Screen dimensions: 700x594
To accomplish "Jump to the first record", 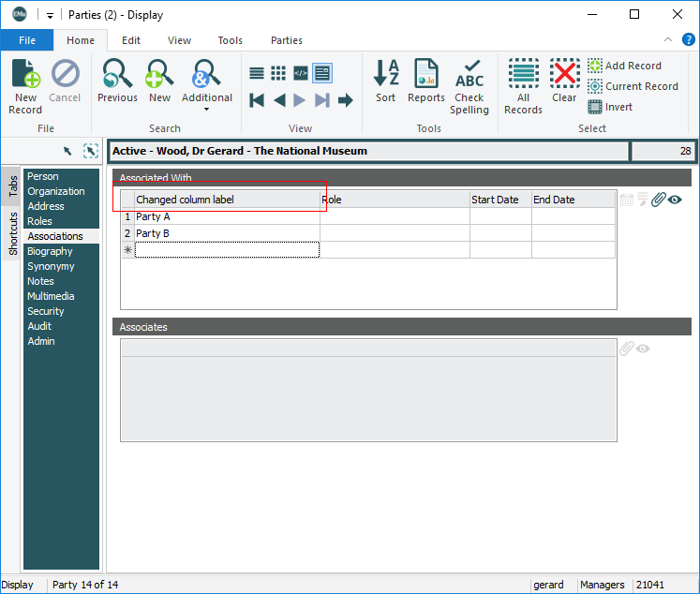I will click(x=257, y=100).
